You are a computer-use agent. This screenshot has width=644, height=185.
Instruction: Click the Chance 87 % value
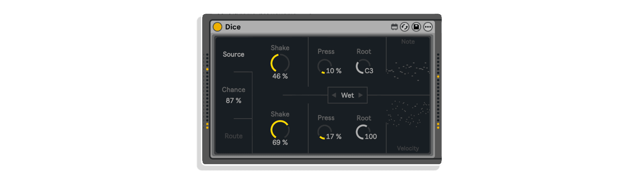pos(233,101)
